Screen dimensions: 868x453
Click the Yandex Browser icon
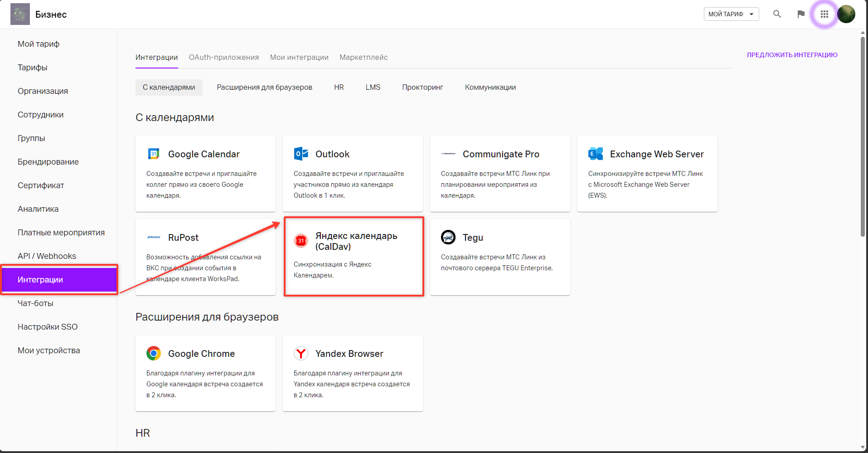click(x=301, y=353)
